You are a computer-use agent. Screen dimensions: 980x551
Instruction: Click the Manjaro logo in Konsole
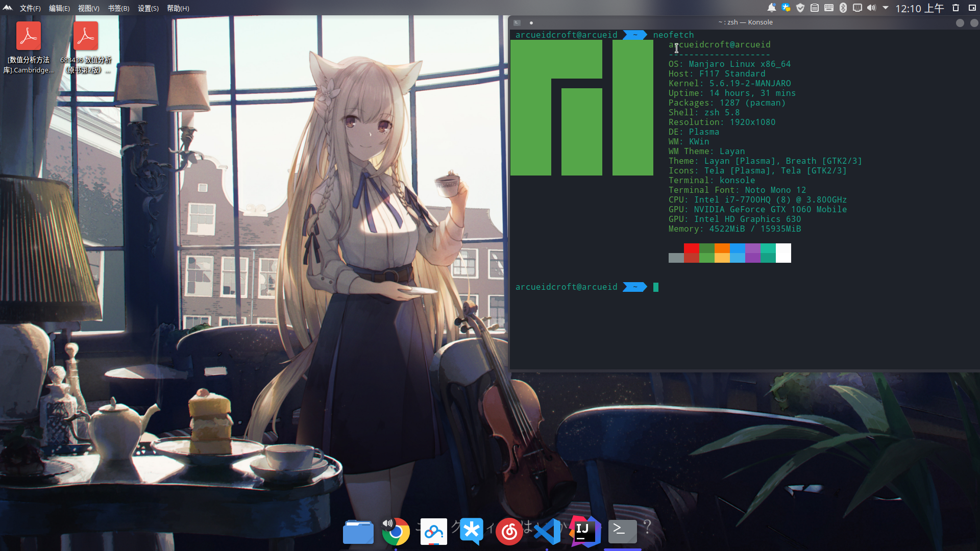click(x=582, y=108)
